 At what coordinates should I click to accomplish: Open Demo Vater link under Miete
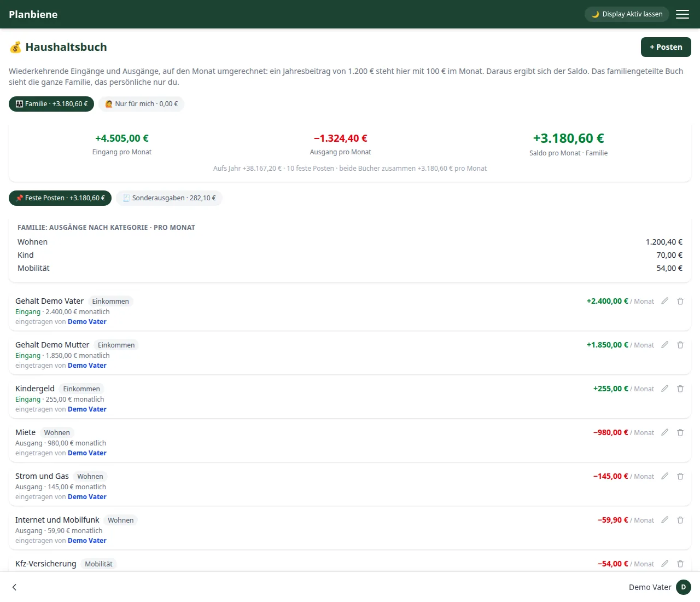point(87,453)
